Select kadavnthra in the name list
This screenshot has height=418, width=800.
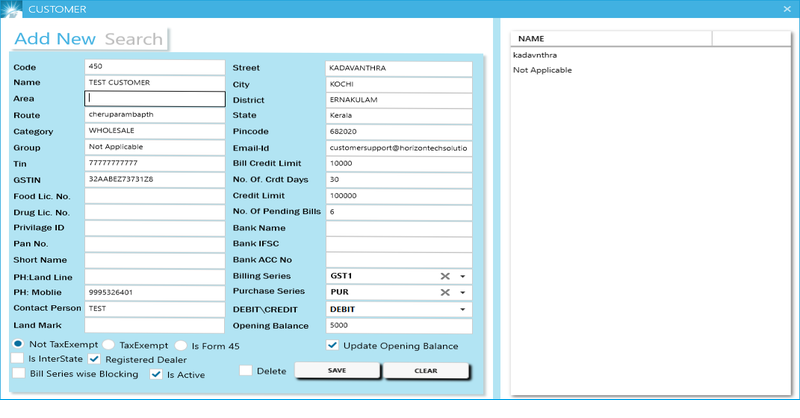(x=535, y=55)
